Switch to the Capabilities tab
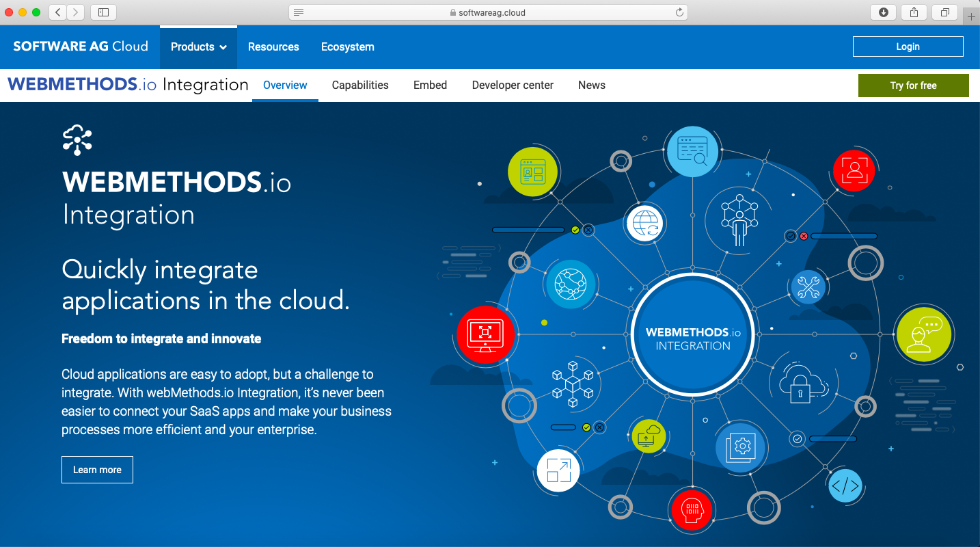This screenshot has width=980, height=547. coord(360,85)
